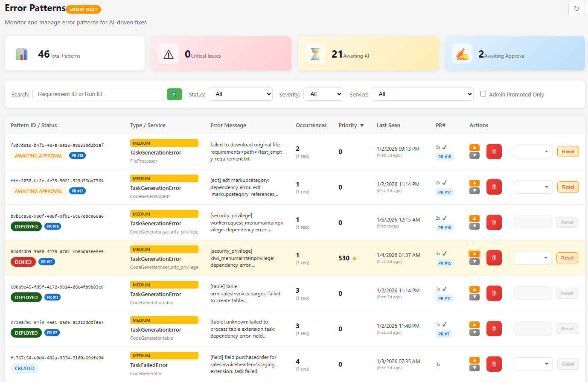Raise priority of pattern f8d7d010 up arrow
The height and width of the screenshot is (382, 588).
tap(474, 148)
